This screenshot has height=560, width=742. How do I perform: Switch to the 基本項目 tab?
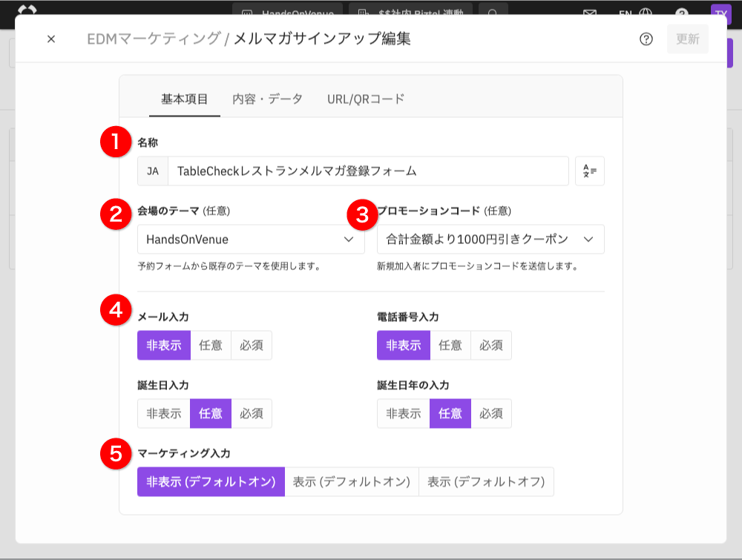pyautogui.click(x=185, y=99)
